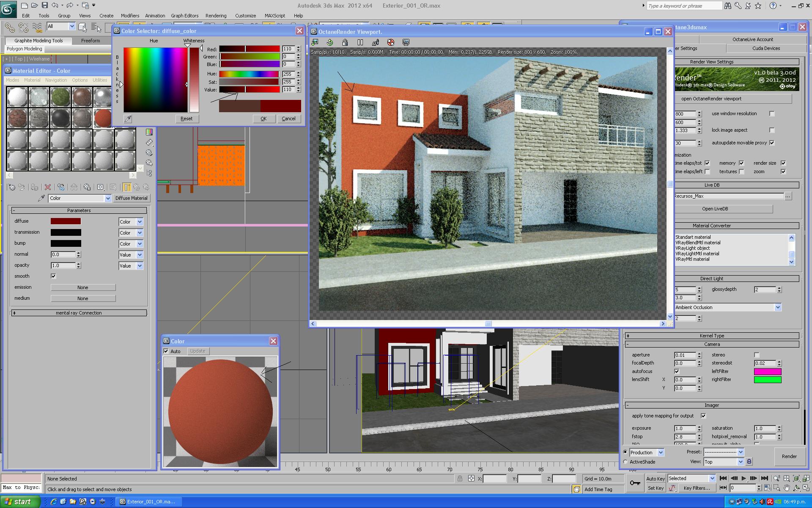Enable use window resolution checkbox
Image resolution: width=812 pixels, height=508 pixels.
pyautogui.click(x=772, y=113)
